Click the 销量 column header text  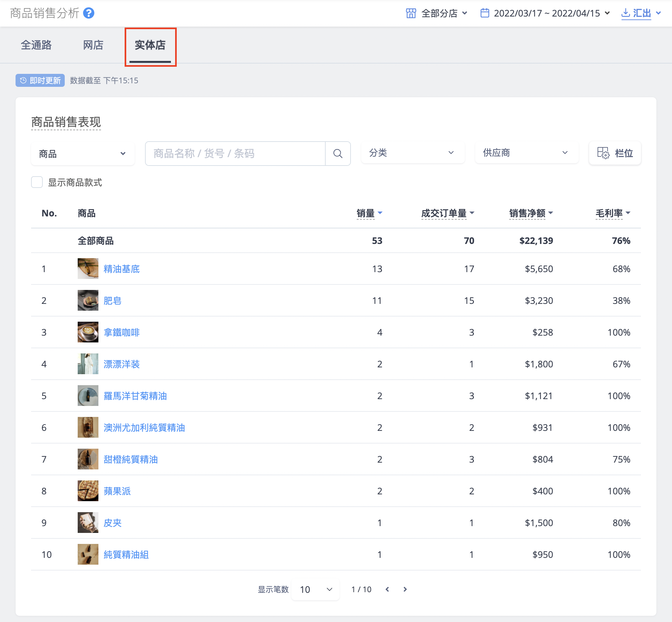point(365,213)
